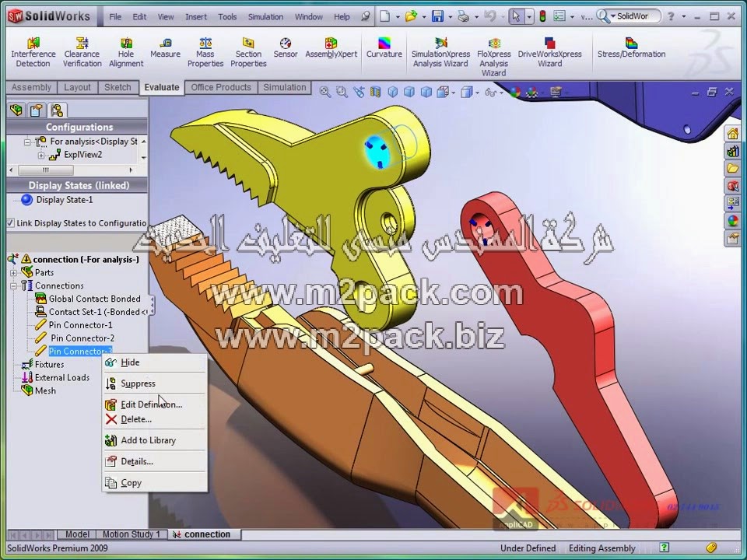Click the Print icon
This screenshot has width=747, height=560.
[464, 16]
